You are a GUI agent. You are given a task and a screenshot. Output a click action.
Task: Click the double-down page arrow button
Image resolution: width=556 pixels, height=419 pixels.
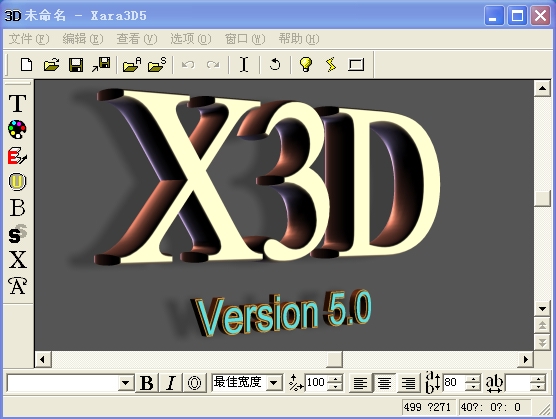pos(542,342)
